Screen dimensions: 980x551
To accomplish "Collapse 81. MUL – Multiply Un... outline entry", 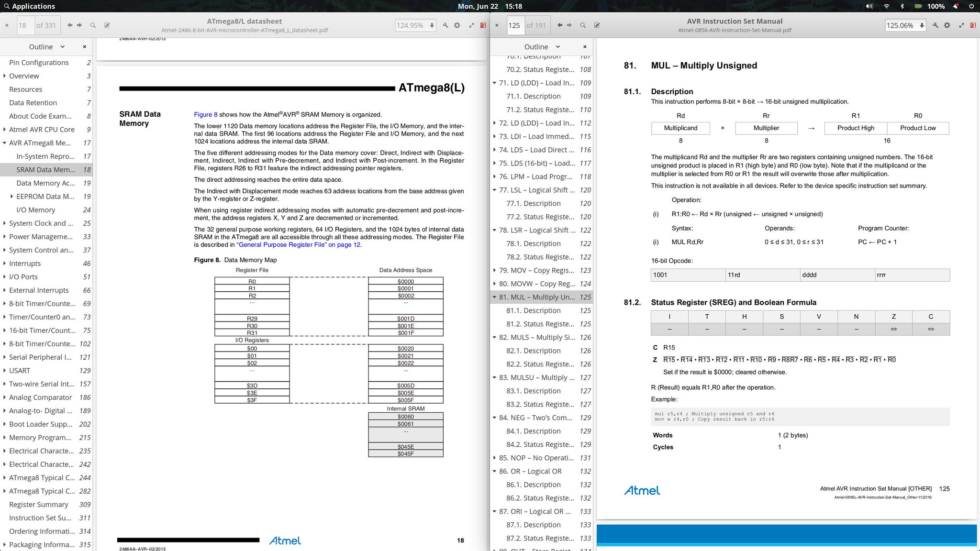I will coord(494,297).
